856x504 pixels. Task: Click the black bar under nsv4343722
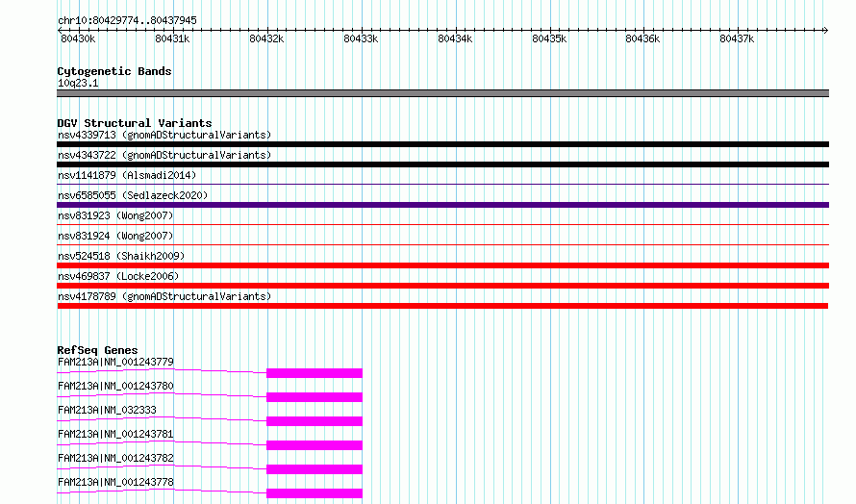(x=442, y=164)
